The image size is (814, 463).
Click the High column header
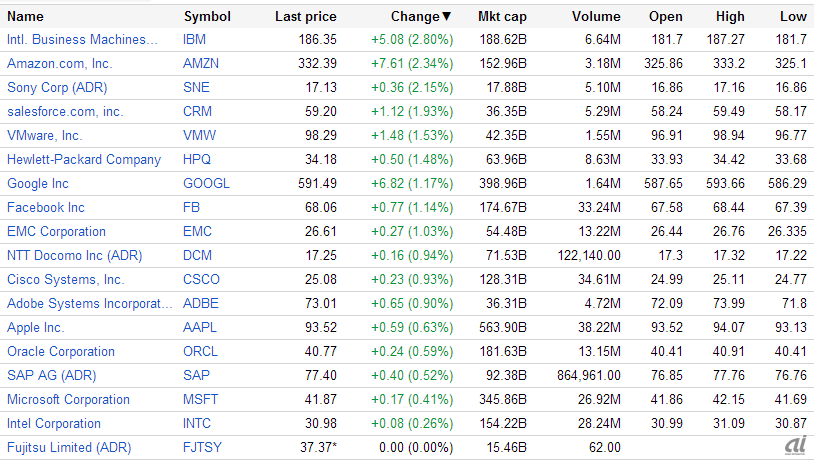point(730,16)
